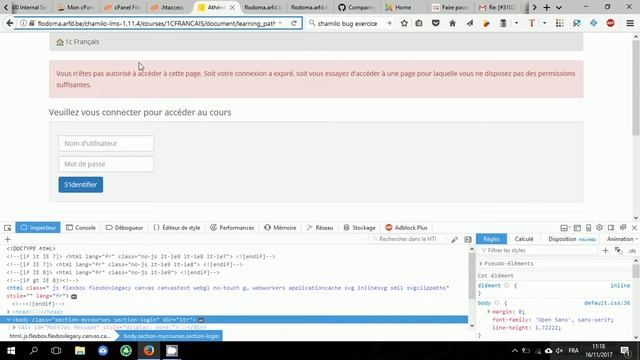Viewport: 640px width, 360px height.
Task: Open the Éditeur de style tab
Action: [x=177, y=228]
